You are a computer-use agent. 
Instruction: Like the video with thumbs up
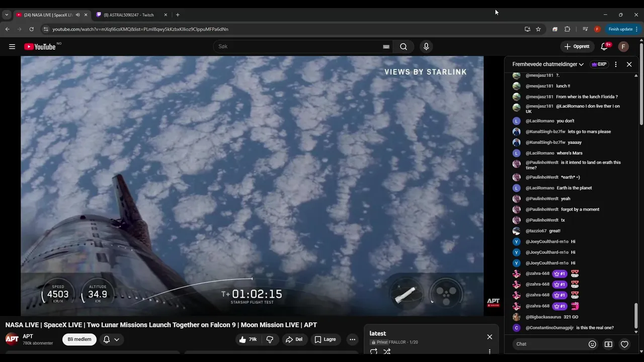click(x=248, y=339)
